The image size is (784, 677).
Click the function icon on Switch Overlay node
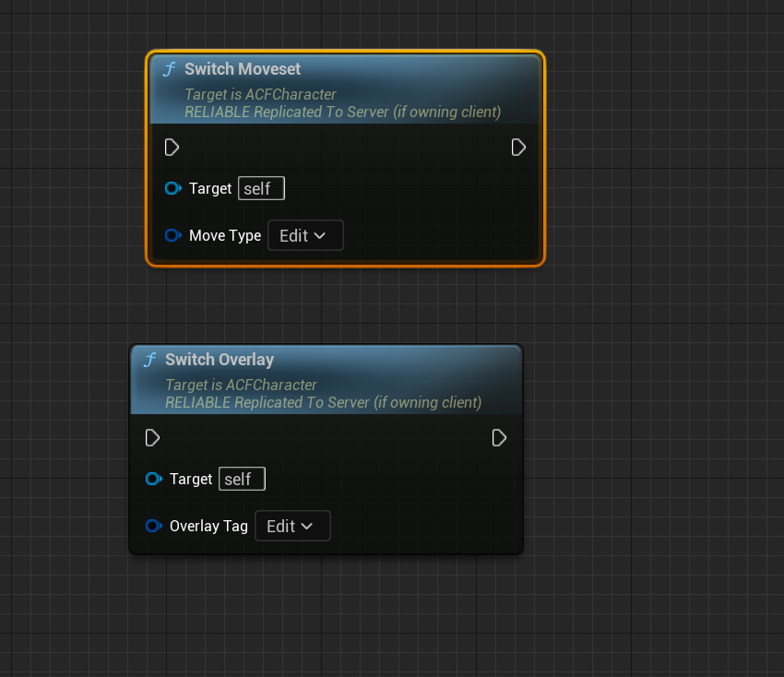148,360
